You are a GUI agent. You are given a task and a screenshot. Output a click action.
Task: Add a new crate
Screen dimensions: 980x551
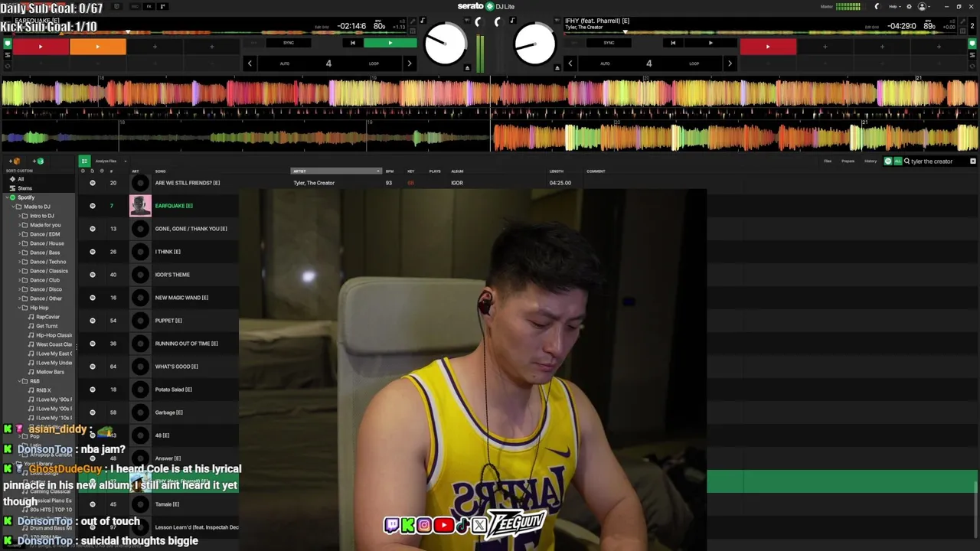pos(15,161)
